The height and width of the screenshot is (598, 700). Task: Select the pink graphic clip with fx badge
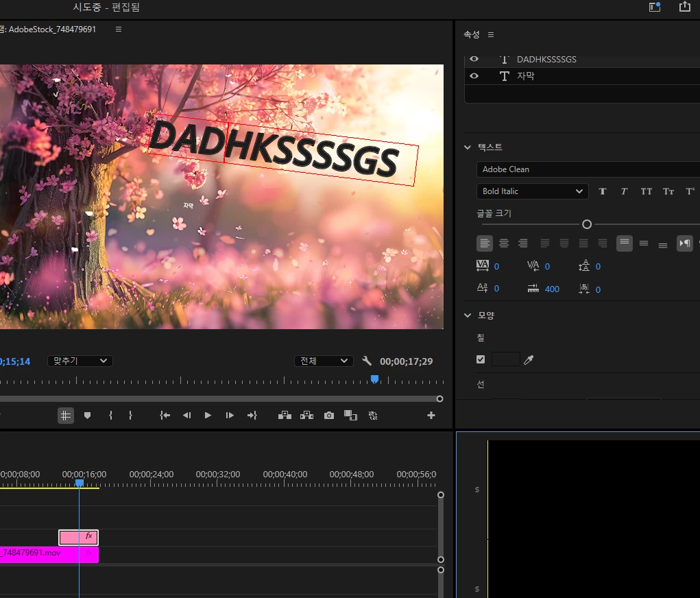click(x=78, y=537)
